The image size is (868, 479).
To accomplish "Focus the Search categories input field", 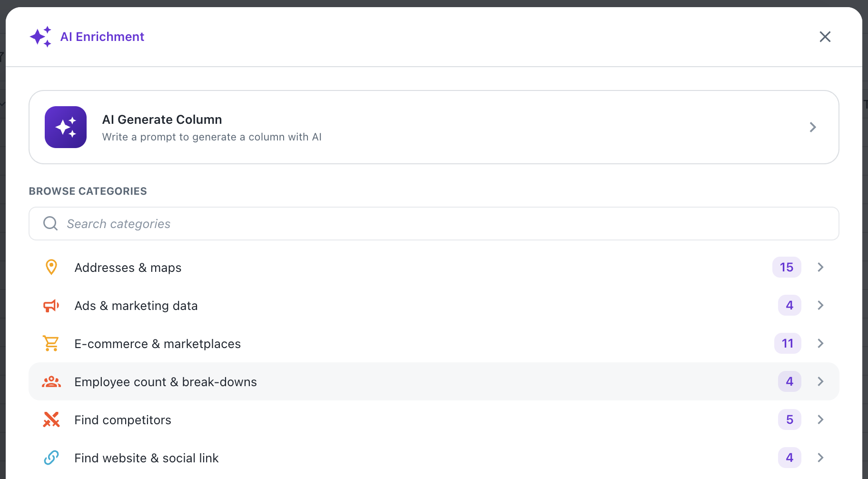I will (x=434, y=223).
